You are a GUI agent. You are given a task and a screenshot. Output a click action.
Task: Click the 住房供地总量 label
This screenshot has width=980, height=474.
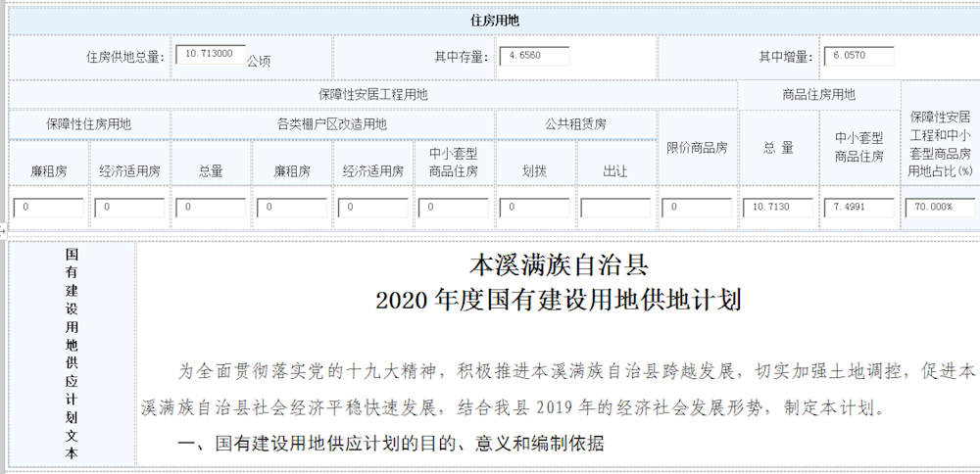[x=125, y=58]
